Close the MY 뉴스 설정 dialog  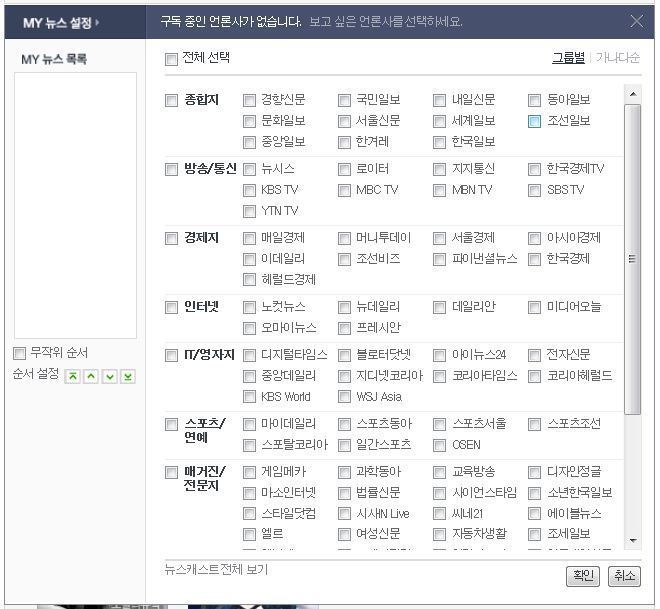(x=636, y=21)
